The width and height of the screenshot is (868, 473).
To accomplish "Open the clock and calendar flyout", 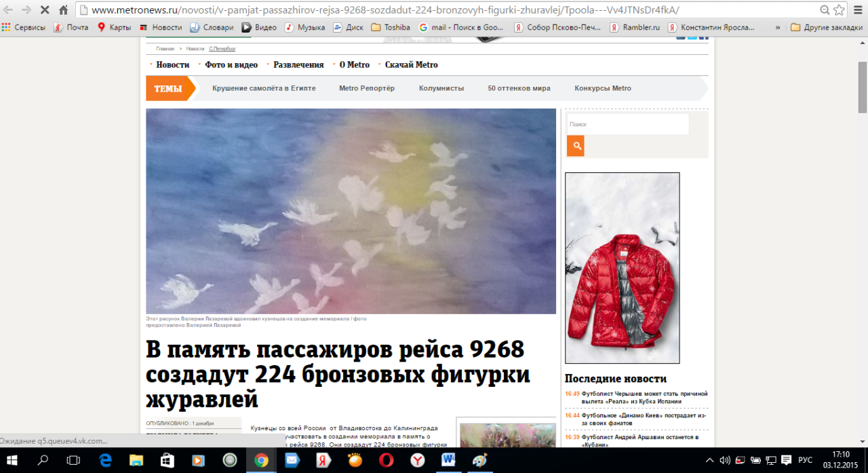I will tap(840, 460).
